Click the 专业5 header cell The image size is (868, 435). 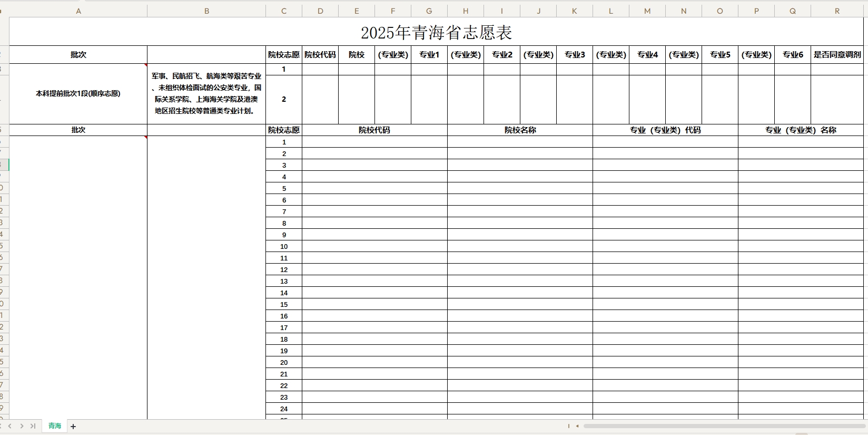(x=720, y=55)
